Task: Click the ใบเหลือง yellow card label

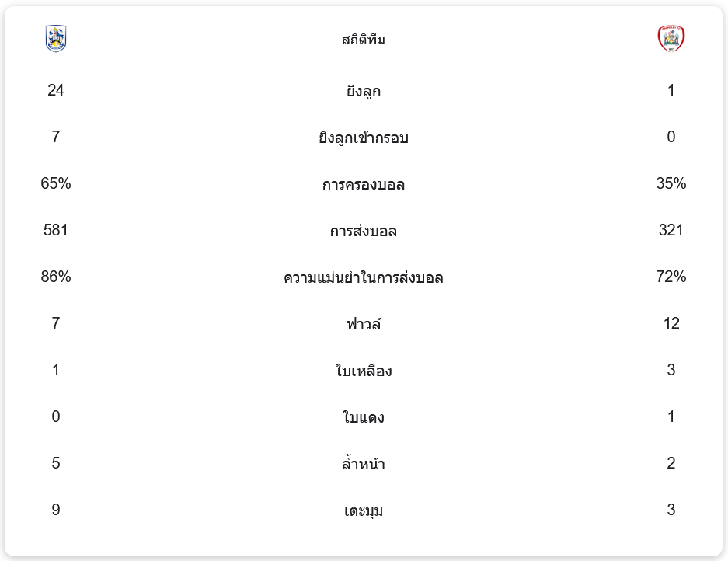Action: pyautogui.click(x=364, y=371)
